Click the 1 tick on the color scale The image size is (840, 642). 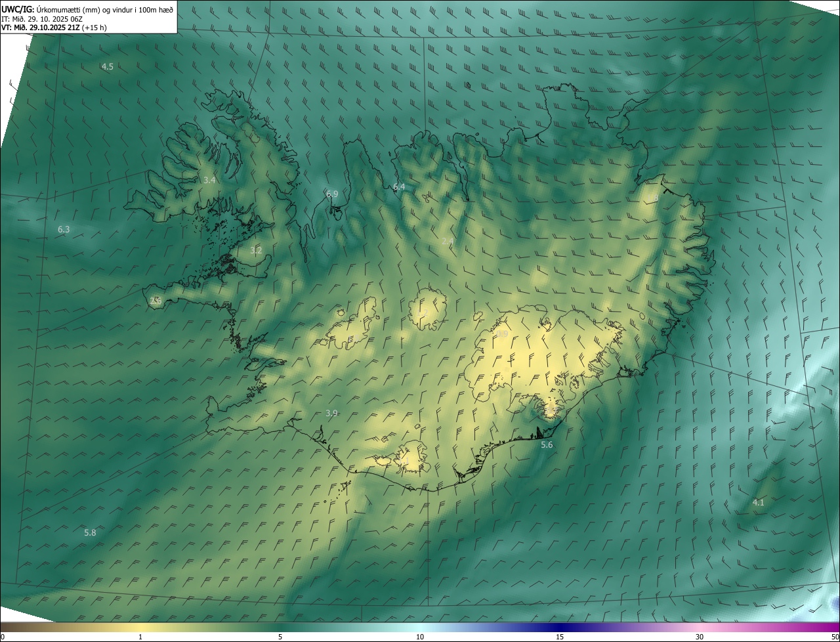pyautogui.click(x=140, y=637)
